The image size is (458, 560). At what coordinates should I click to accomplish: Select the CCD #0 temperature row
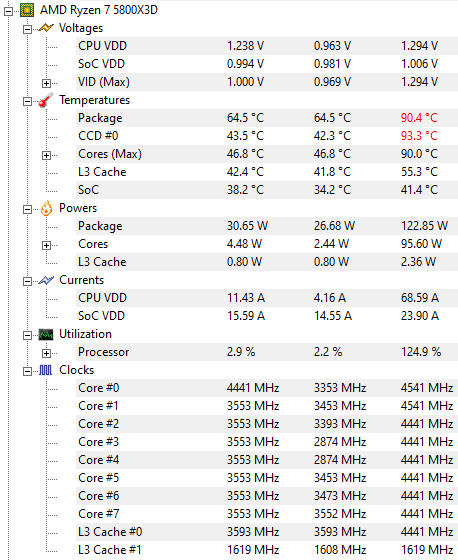[x=267, y=136]
